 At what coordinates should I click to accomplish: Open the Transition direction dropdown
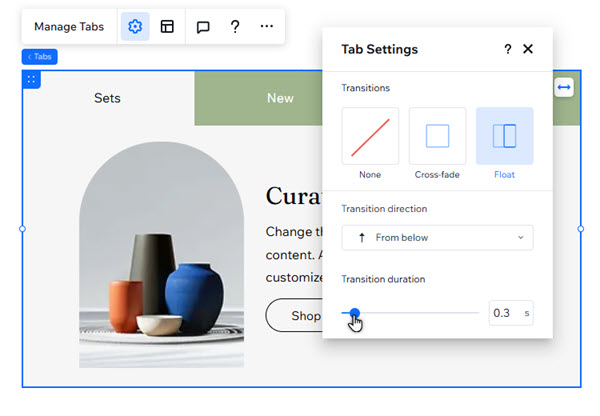tap(437, 238)
